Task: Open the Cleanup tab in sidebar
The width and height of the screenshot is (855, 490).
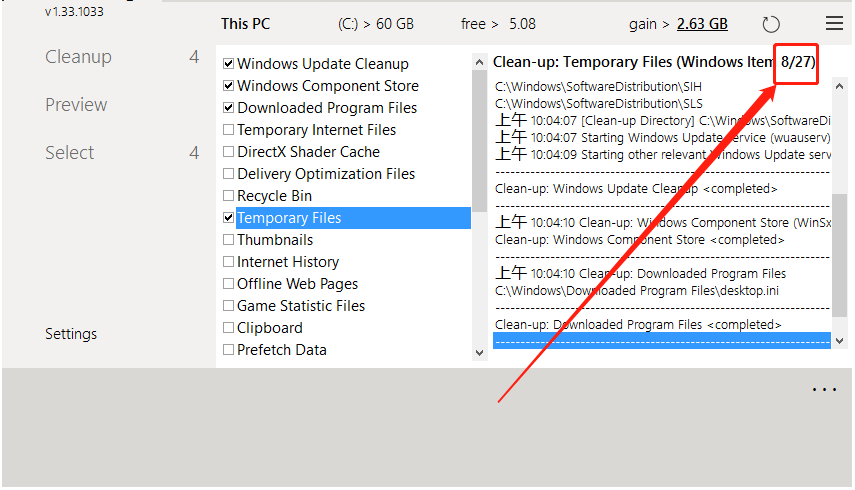Action: tap(78, 57)
